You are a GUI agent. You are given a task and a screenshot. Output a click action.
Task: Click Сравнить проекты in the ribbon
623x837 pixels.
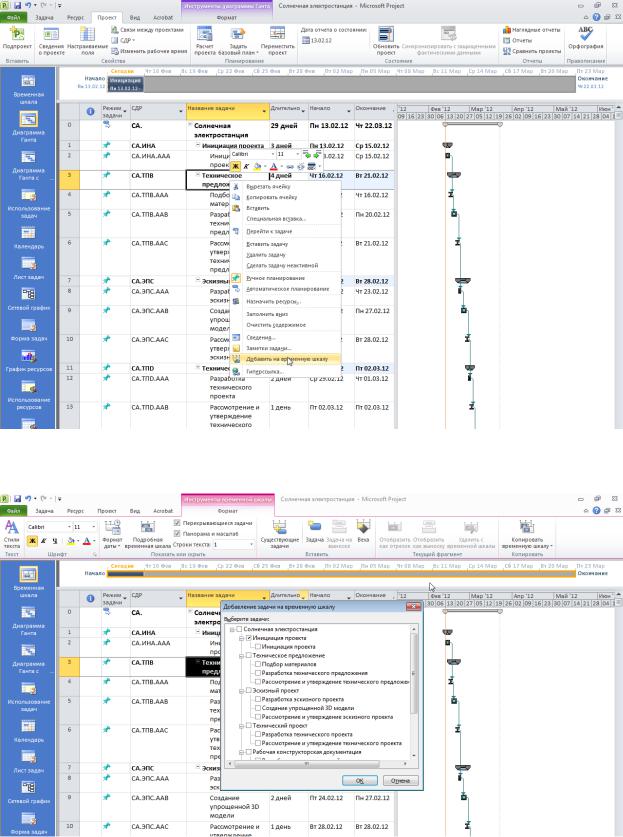pyautogui.click(x=532, y=51)
